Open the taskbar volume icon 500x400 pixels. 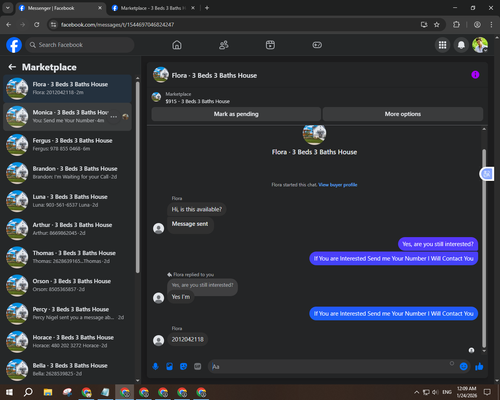(435, 392)
